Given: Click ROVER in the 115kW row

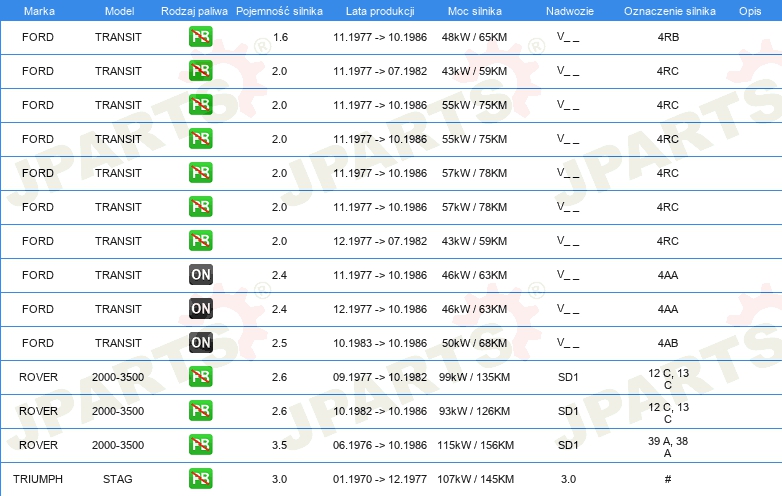Looking at the screenshot, I should click(x=38, y=445).
